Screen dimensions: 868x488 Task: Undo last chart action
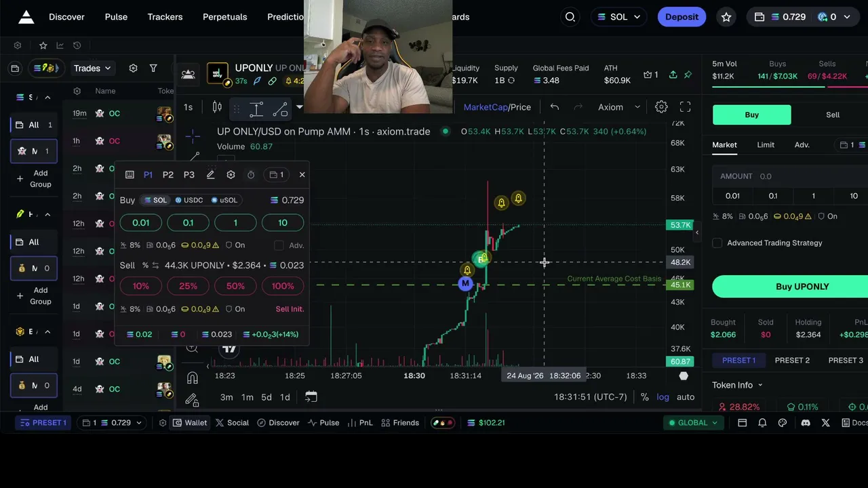pyautogui.click(x=555, y=107)
